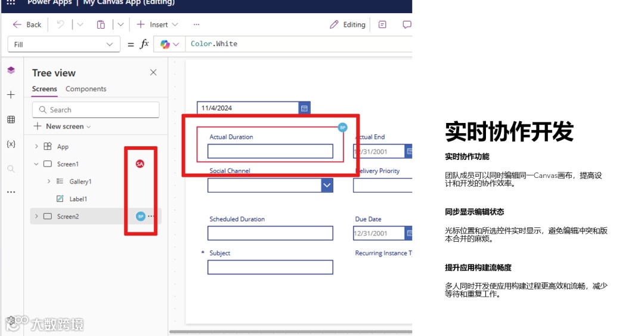Click the Recurring Instance label
644x336 pixels.
point(383,253)
